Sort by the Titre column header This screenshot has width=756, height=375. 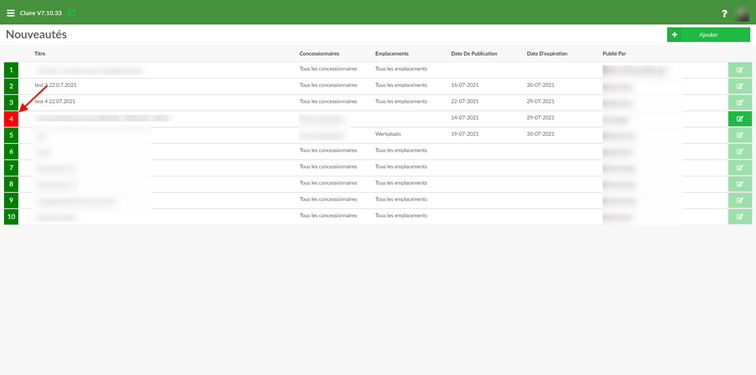40,54
